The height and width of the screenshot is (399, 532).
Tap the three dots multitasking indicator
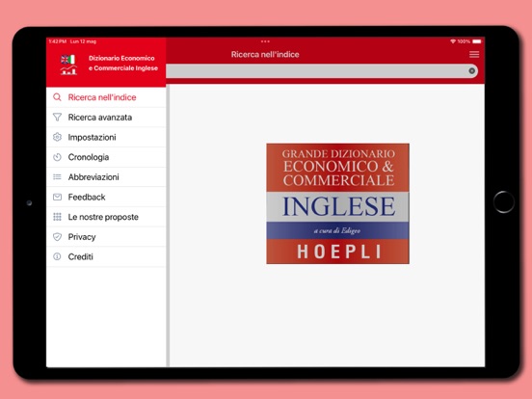click(265, 41)
